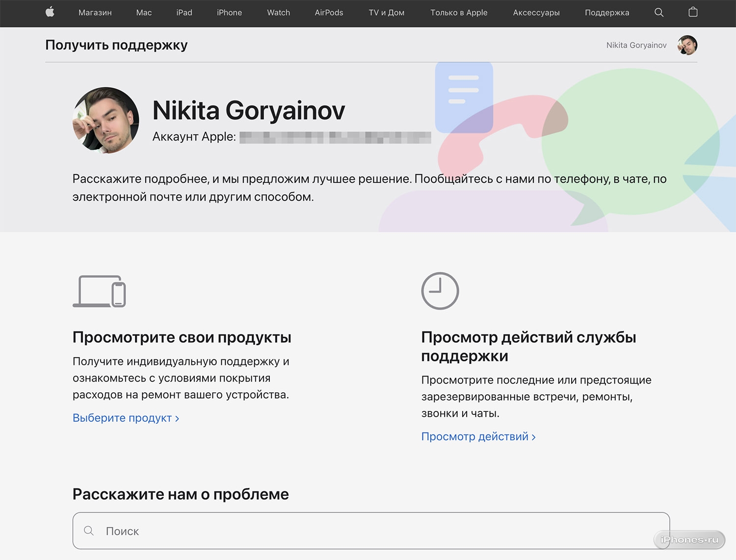
Task: Click the Получить поддержку page title
Action: click(116, 45)
